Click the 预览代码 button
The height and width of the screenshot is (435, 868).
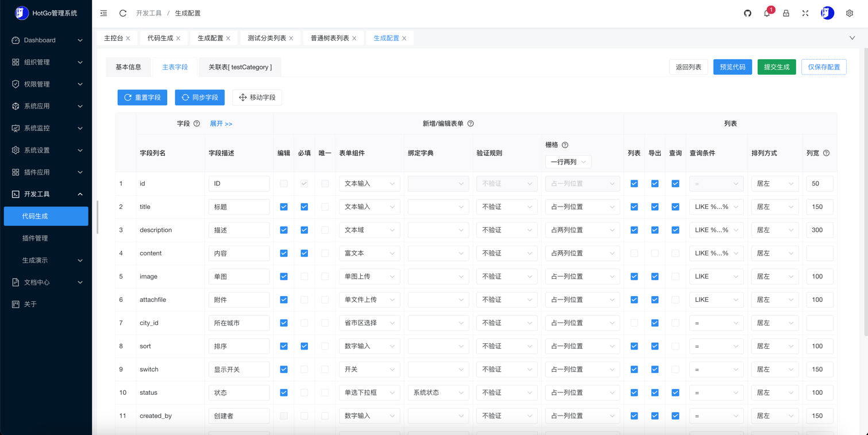(732, 67)
